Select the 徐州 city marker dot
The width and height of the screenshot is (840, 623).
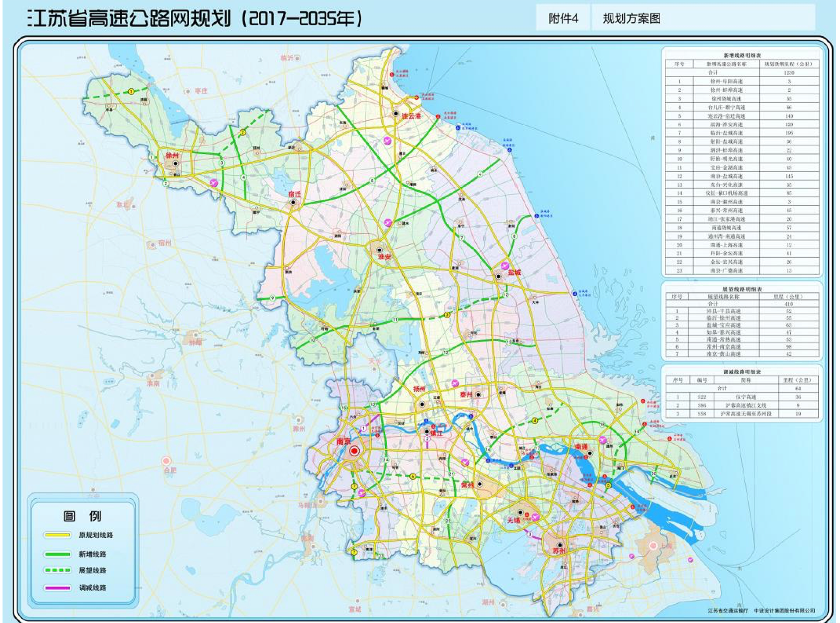tap(175, 163)
